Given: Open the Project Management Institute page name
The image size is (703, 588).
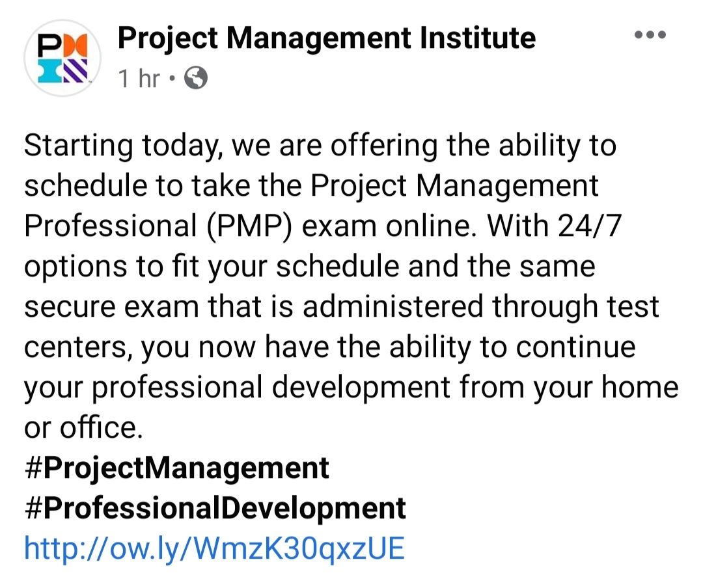Looking at the screenshot, I should [x=326, y=38].
